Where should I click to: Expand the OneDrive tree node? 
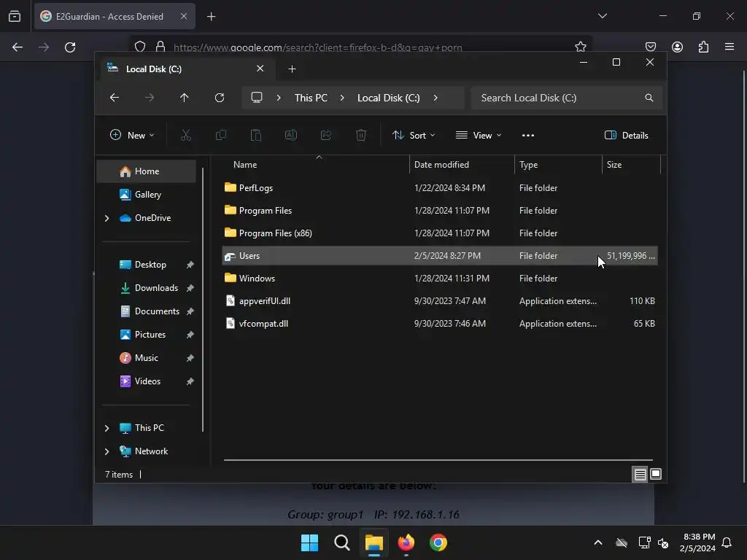(107, 218)
